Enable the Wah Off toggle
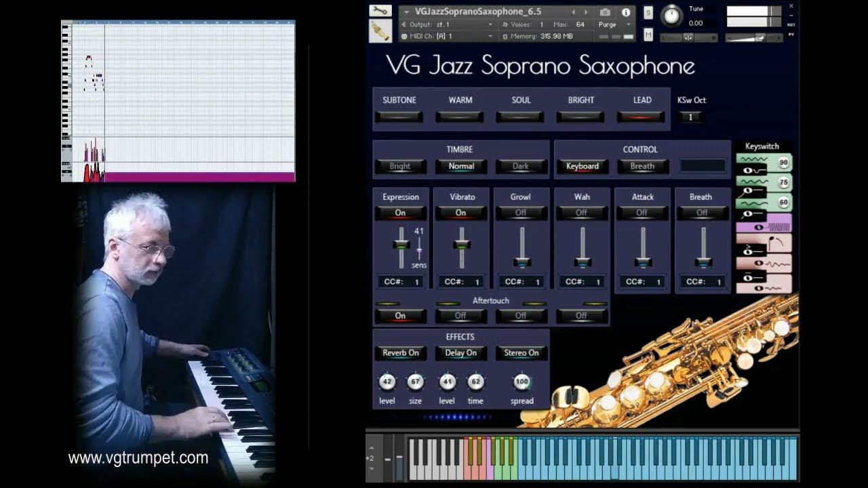Image resolution: width=868 pixels, height=488 pixels. (x=581, y=213)
